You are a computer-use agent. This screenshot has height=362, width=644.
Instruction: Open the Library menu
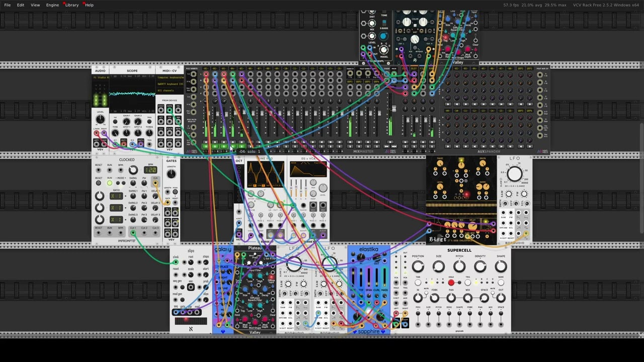[x=71, y=5]
